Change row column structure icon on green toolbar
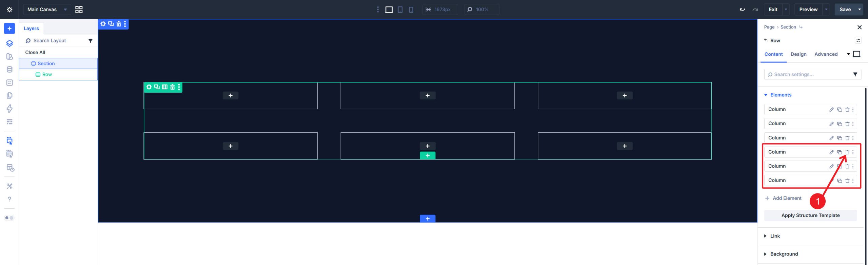Image resolution: width=868 pixels, height=265 pixels. pos(164,87)
